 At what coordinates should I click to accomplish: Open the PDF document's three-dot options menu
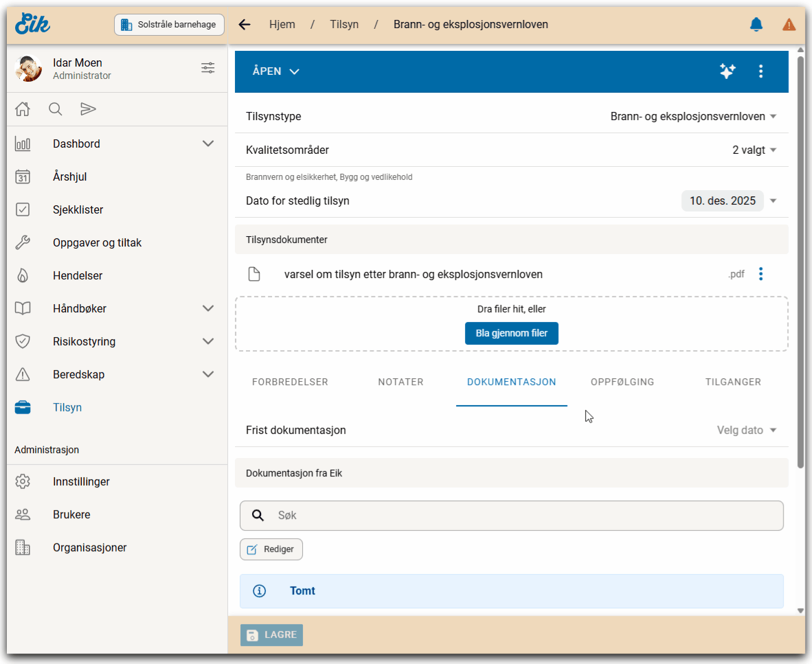(760, 274)
